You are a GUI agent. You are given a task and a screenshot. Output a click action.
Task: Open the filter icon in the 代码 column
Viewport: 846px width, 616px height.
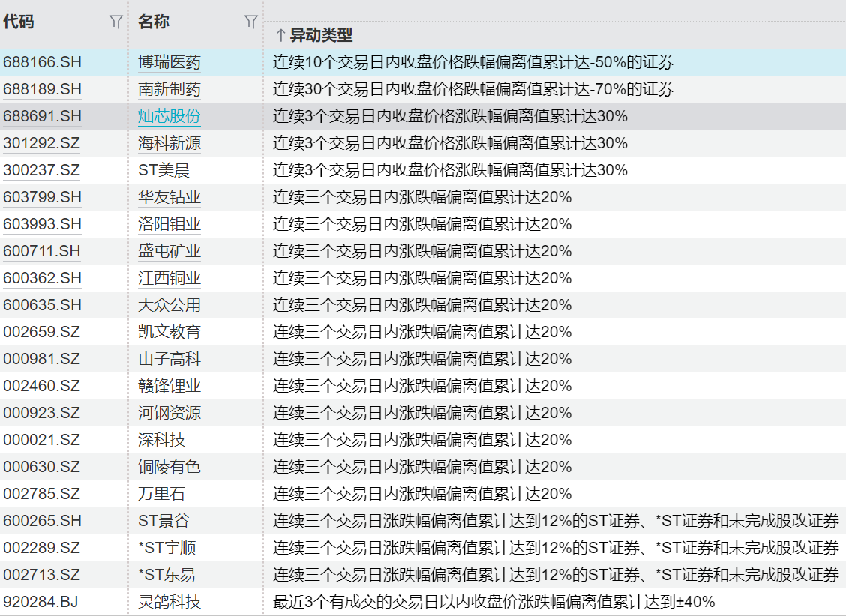[x=116, y=22]
